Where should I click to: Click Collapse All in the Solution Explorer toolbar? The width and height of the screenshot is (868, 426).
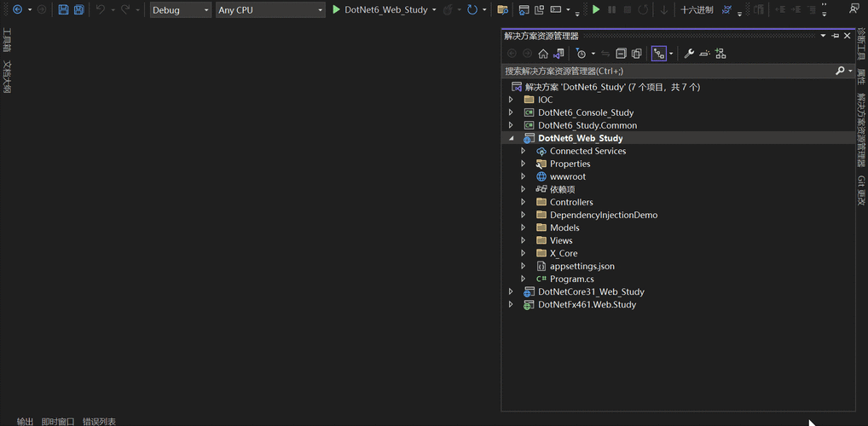621,54
